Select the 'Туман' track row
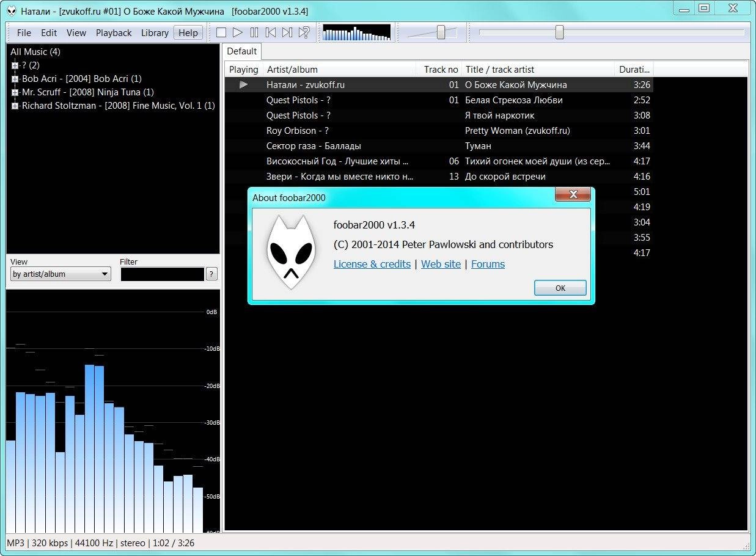756x556 pixels. [439, 146]
